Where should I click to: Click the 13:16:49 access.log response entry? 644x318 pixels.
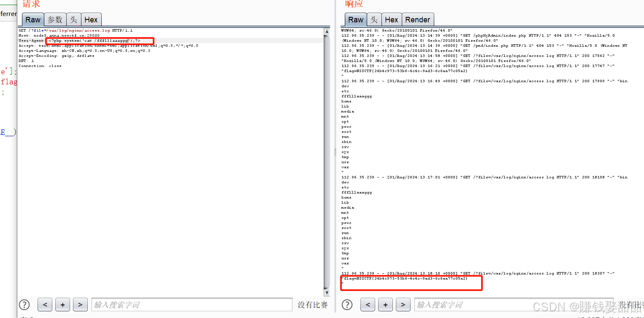click(x=484, y=81)
